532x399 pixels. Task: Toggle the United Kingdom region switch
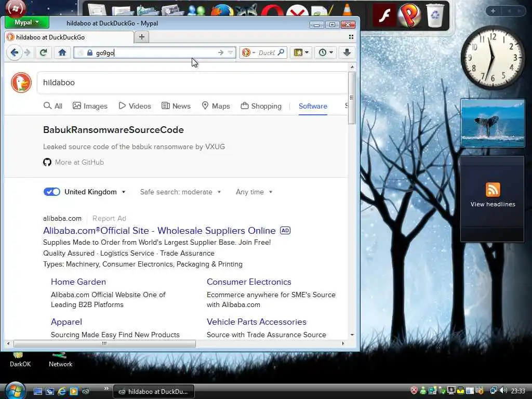[52, 192]
